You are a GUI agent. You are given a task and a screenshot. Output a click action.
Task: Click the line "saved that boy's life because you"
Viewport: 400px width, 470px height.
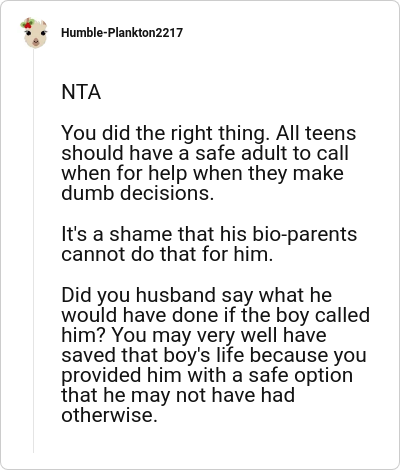click(x=214, y=355)
